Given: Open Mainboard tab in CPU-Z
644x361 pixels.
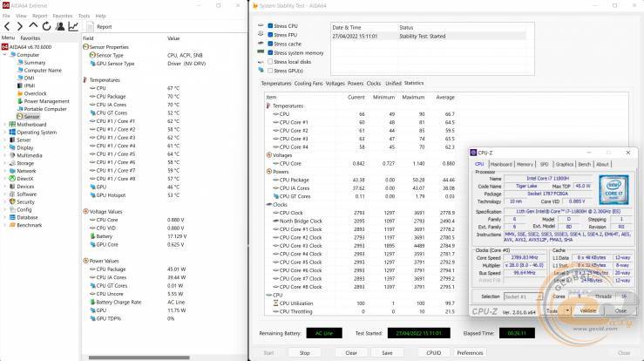Looking at the screenshot, I should (x=501, y=164).
